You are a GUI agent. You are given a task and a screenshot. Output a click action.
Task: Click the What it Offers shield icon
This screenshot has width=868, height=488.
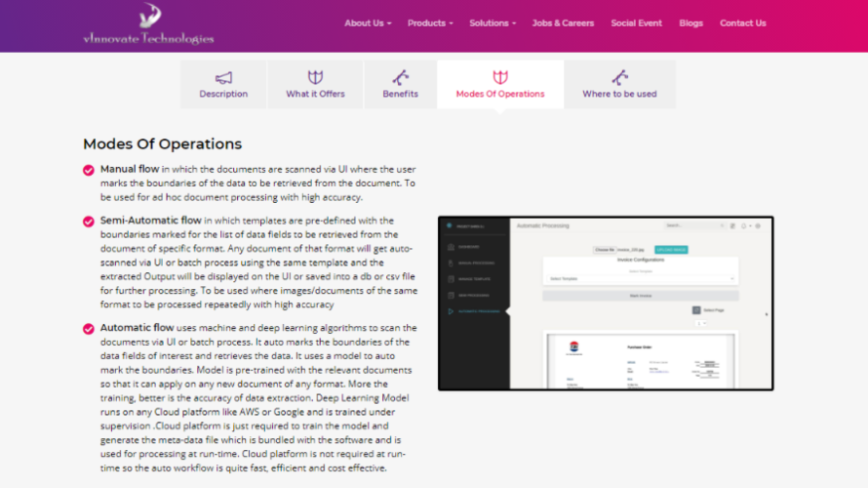316,77
